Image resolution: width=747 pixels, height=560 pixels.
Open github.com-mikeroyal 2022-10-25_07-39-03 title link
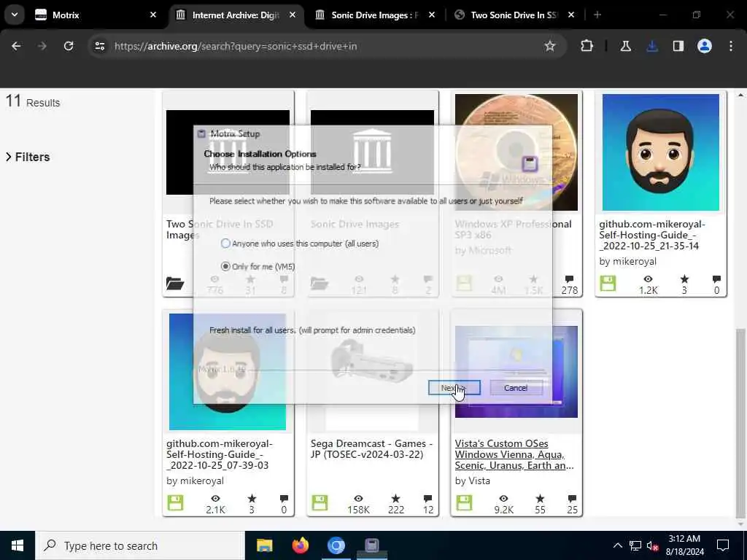click(220, 454)
